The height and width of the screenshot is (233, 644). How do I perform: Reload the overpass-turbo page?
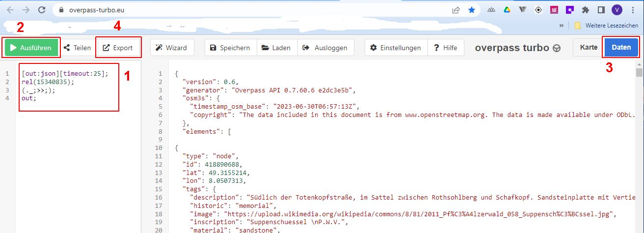click(42, 10)
